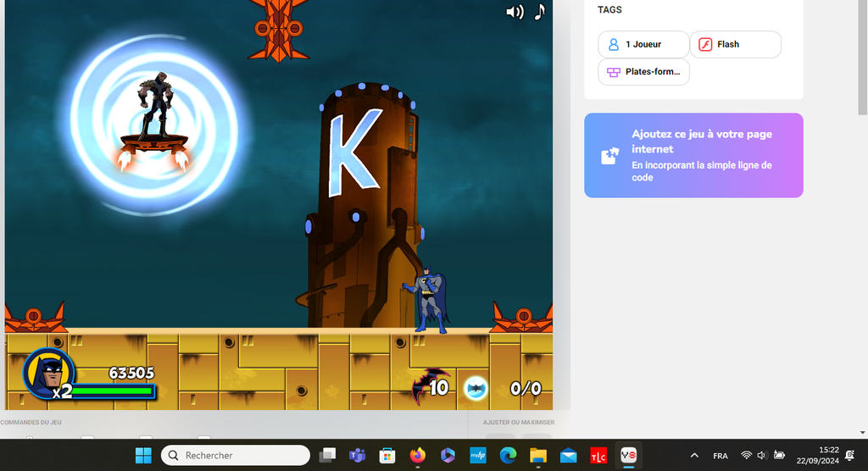
Task: Select the 'Plates-form...' tag
Action: pos(643,72)
